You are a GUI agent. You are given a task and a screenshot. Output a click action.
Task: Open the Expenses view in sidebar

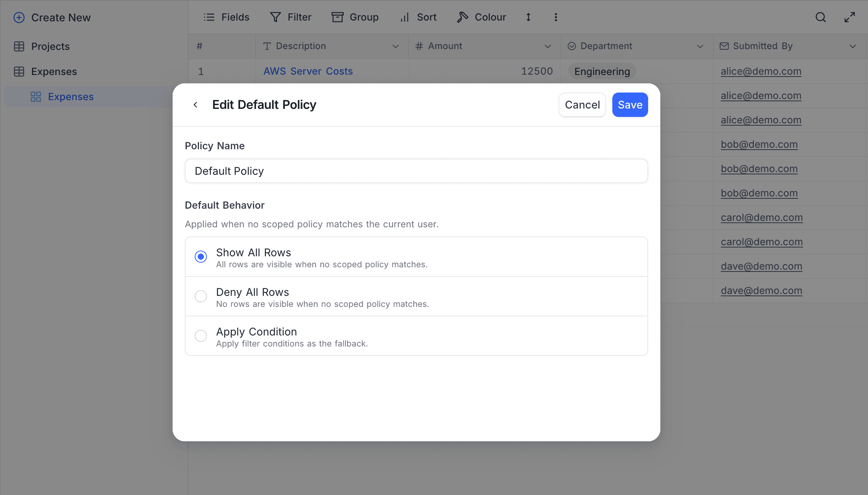71,96
